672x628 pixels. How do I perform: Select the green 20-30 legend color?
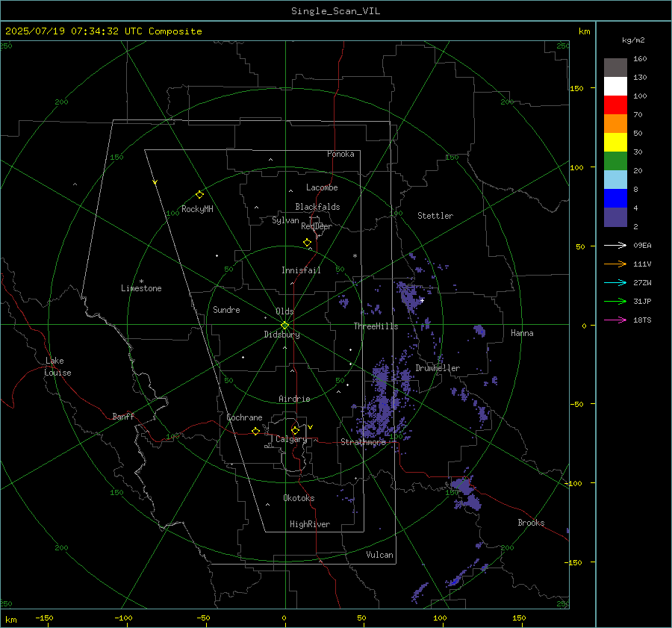[615, 161]
